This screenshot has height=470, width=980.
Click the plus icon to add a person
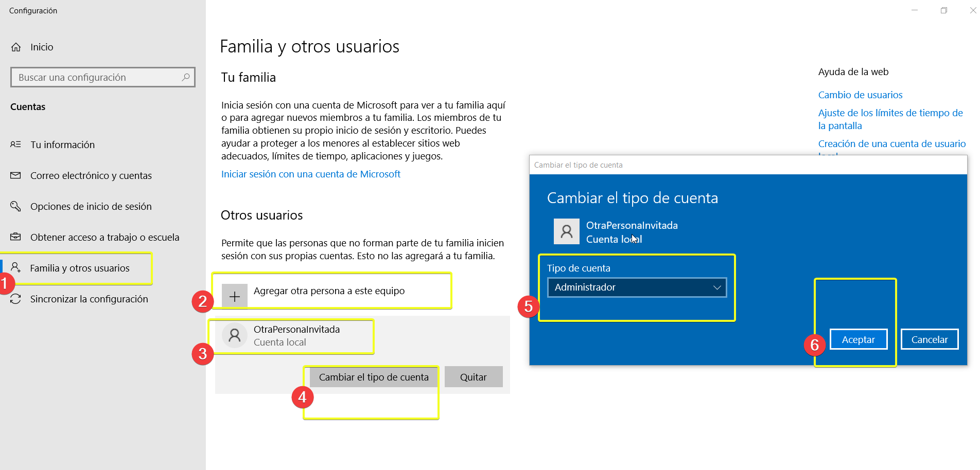[x=235, y=296]
